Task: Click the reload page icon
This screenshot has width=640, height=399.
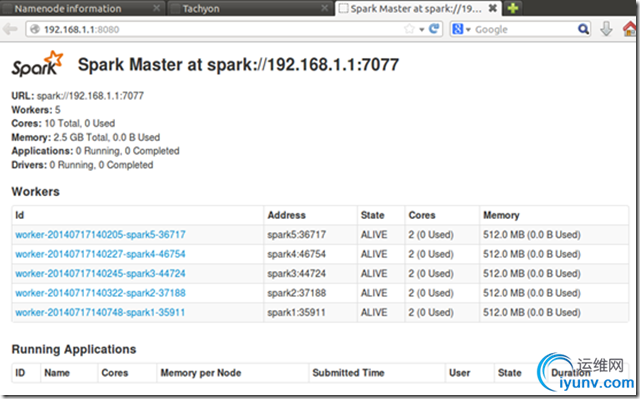Action: tap(434, 29)
